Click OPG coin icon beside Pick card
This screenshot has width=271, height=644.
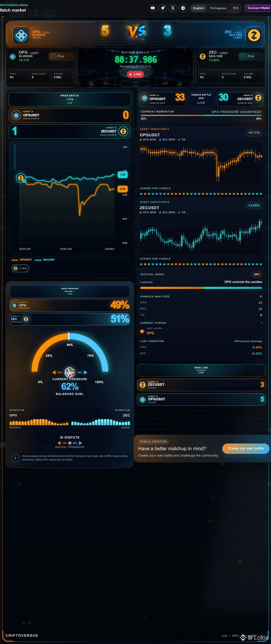coord(13,56)
